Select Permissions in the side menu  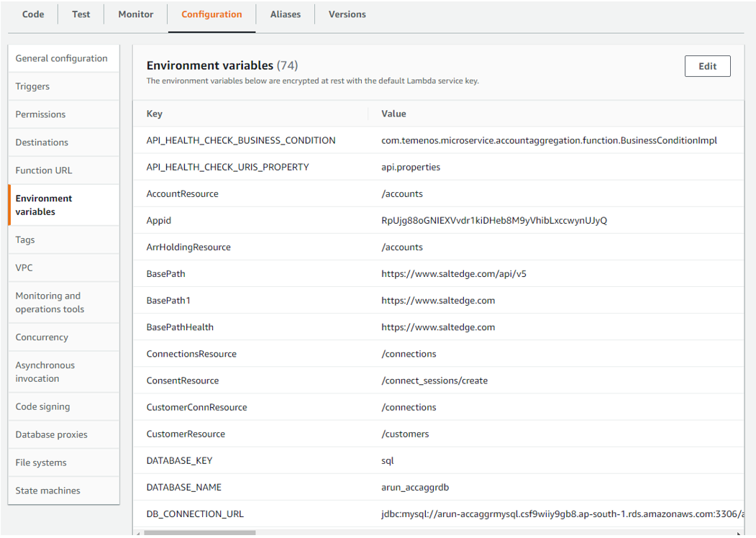click(41, 115)
